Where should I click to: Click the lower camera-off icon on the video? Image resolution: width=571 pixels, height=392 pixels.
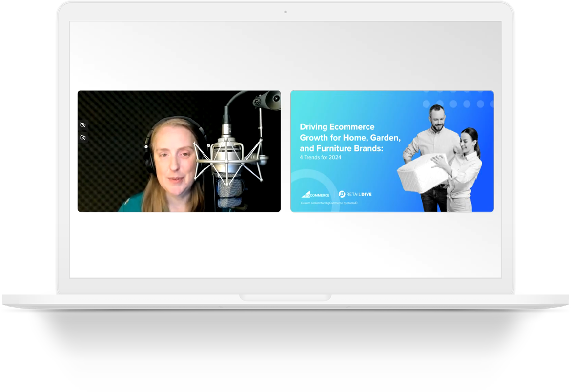click(83, 138)
